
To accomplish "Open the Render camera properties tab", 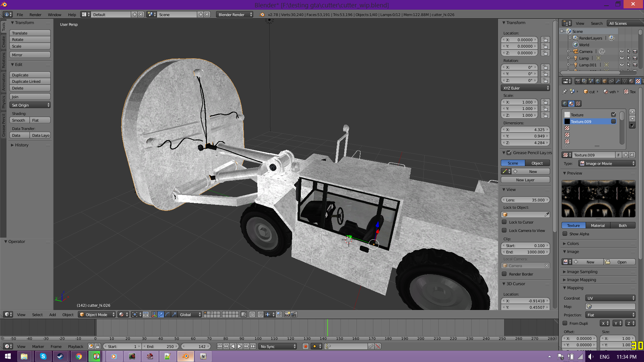I will coord(578,81).
